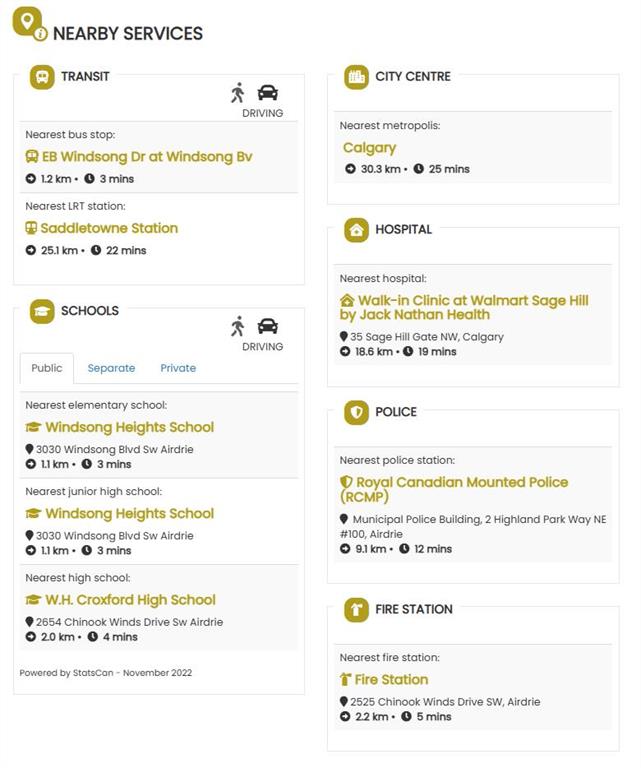Click the City Centre buildings icon
This screenshot has height=768, width=641.
tap(357, 77)
